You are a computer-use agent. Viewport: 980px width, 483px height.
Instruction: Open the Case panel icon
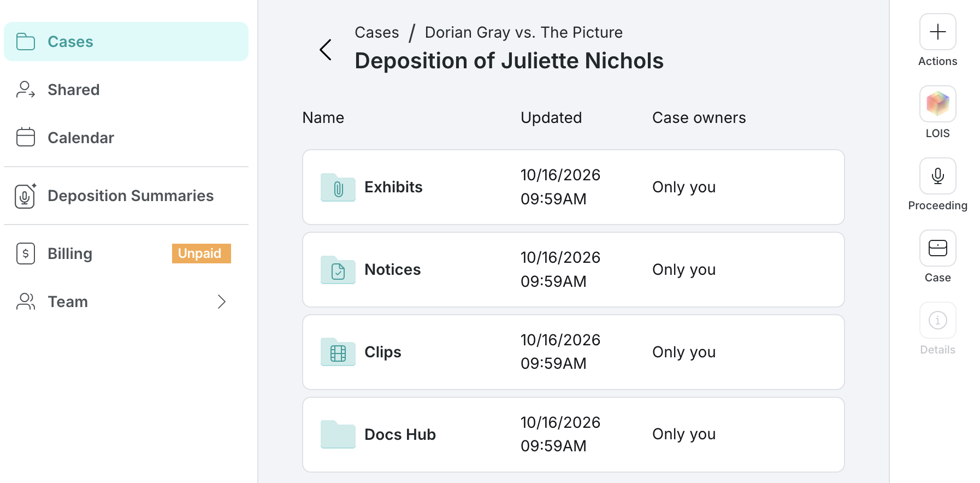(x=937, y=248)
